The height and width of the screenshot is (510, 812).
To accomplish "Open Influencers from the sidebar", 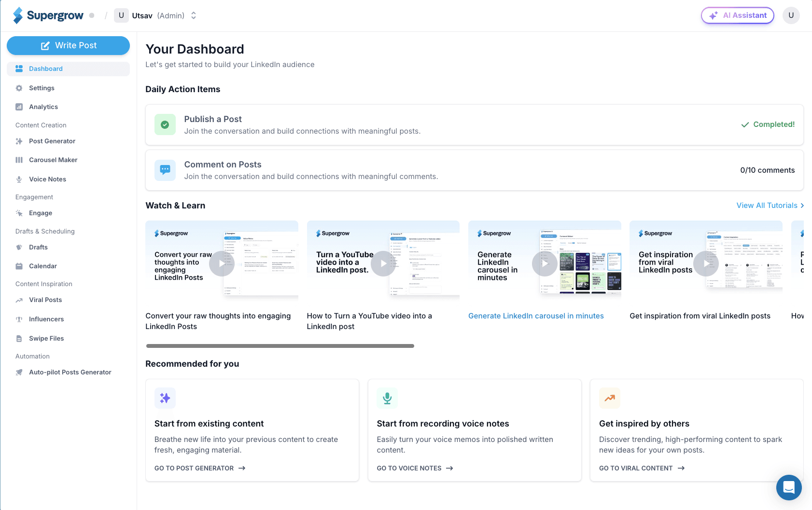I will pyautogui.click(x=68, y=319).
